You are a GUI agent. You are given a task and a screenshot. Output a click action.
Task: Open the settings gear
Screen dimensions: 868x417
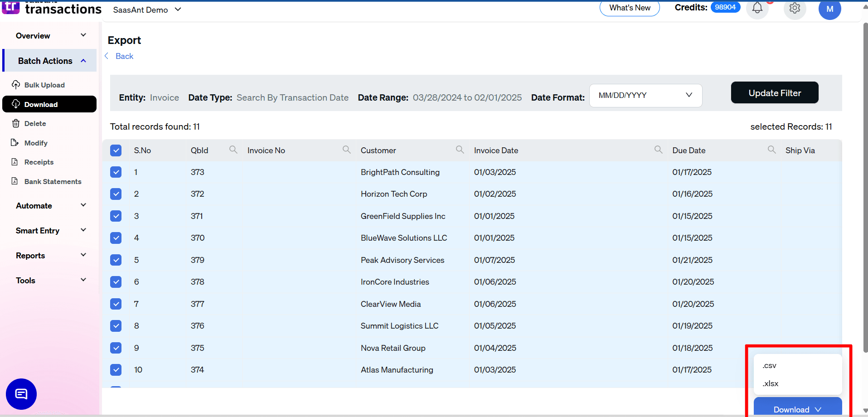795,8
